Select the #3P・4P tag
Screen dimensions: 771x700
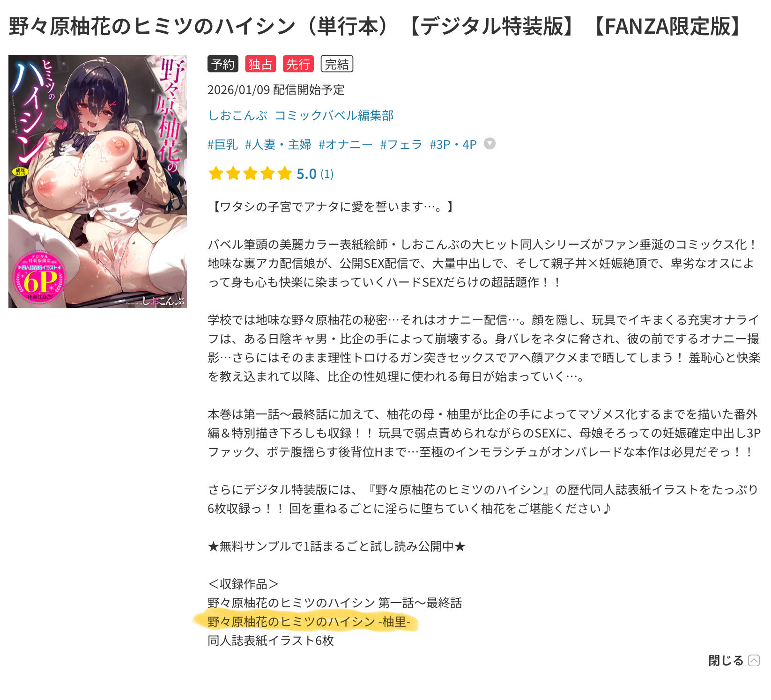point(453,144)
